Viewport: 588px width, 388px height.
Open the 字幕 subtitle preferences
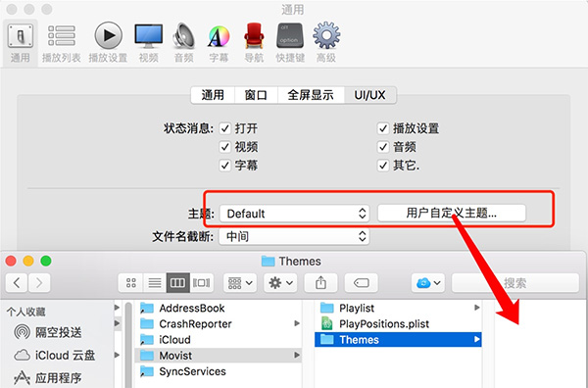point(219,42)
